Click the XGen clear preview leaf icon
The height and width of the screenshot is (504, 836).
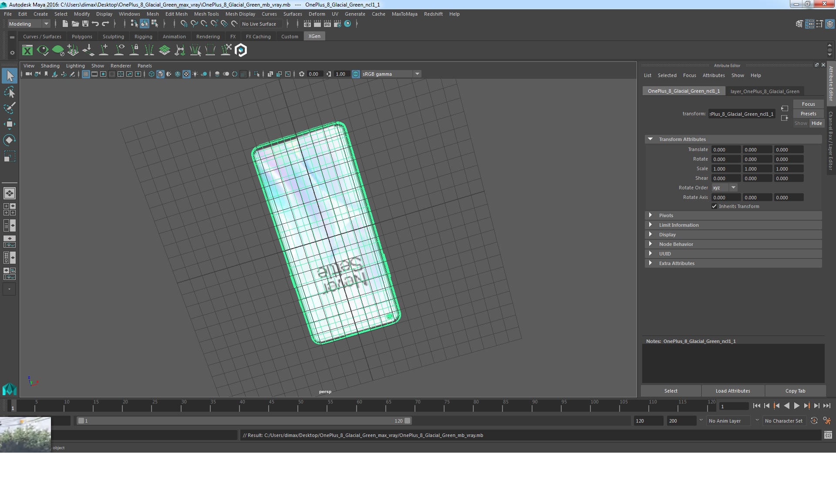pyautogui.click(x=58, y=50)
